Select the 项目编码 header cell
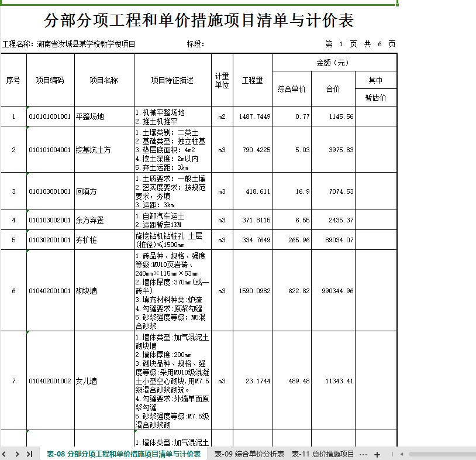476x460 pixels. click(50, 80)
